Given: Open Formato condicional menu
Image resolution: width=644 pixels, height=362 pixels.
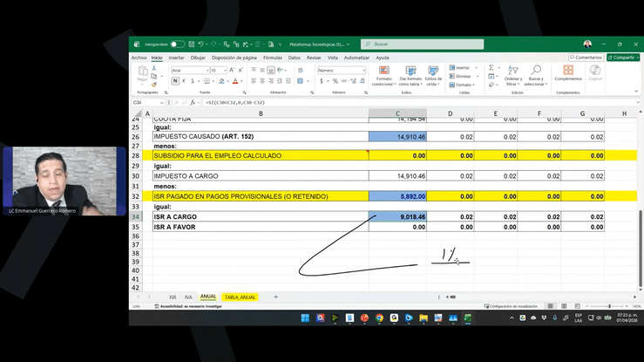Looking at the screenshot, I should (x=383, y=76).
